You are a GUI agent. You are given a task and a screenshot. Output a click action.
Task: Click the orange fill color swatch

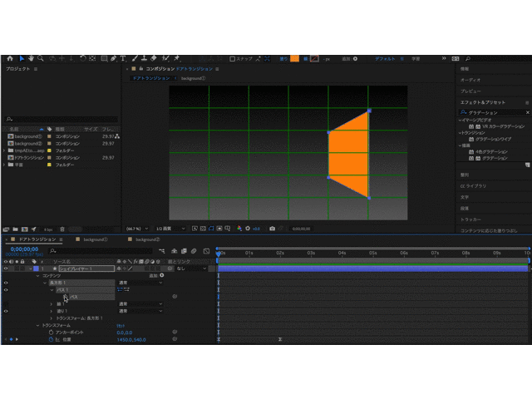point(294,59)
